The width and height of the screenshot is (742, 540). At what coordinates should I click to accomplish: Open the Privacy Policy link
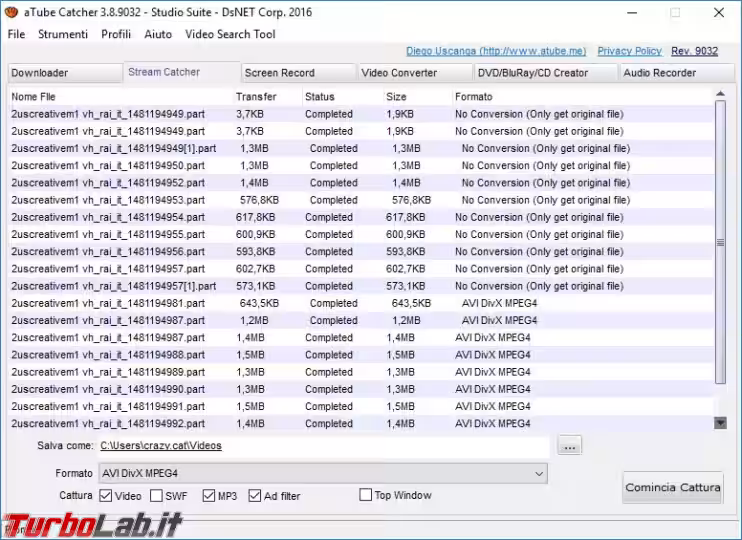[x=629, y=51]
